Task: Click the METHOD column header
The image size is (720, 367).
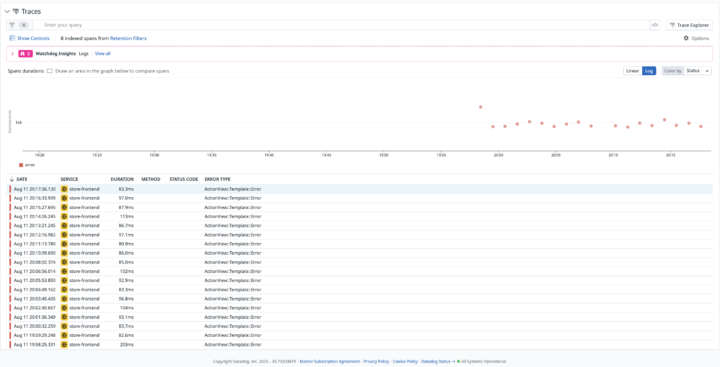Action: coord(151,179)
